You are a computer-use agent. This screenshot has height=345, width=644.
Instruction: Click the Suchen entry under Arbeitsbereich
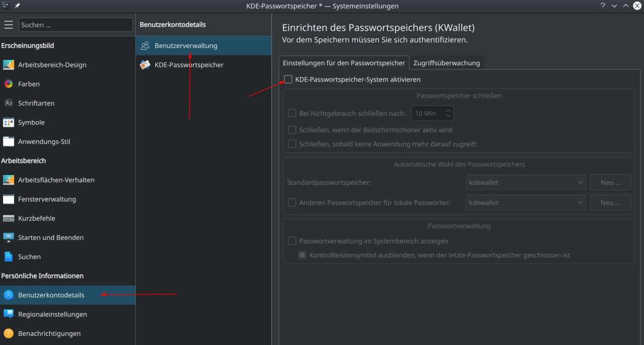pos(67,256)
